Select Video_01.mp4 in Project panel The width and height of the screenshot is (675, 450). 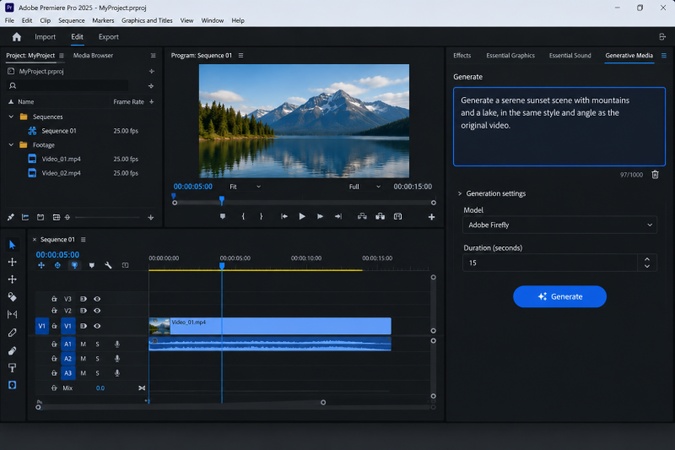61,159
